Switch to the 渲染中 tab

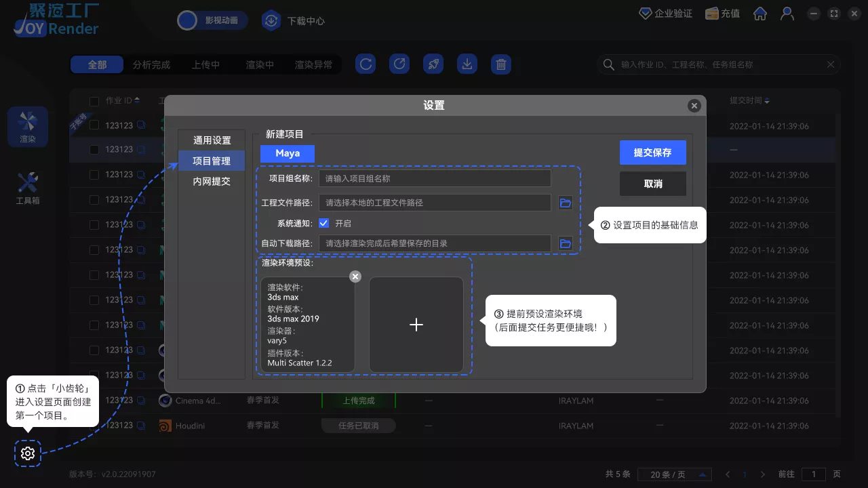(260, 64)
